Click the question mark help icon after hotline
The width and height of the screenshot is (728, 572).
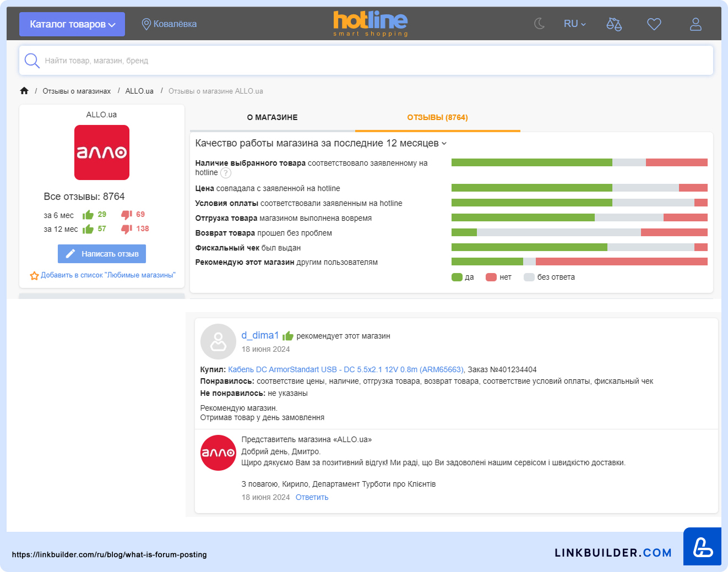226,173
